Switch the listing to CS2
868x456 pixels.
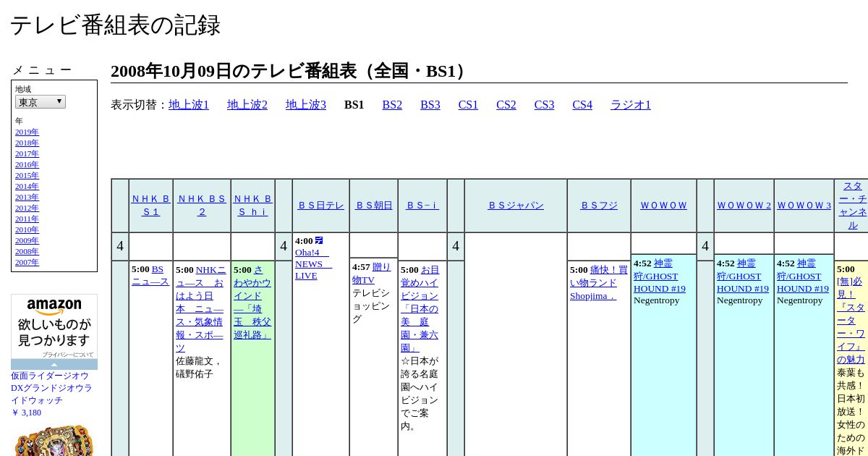coord(506,105)
